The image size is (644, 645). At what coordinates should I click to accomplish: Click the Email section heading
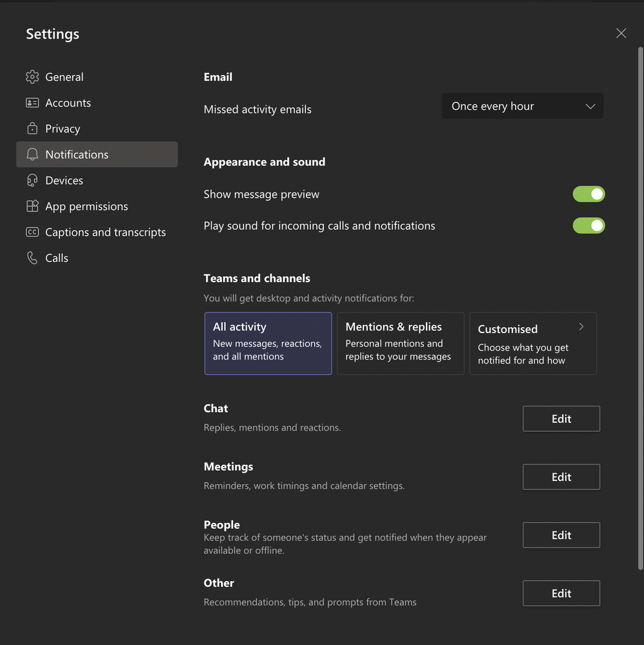(218, 77)
